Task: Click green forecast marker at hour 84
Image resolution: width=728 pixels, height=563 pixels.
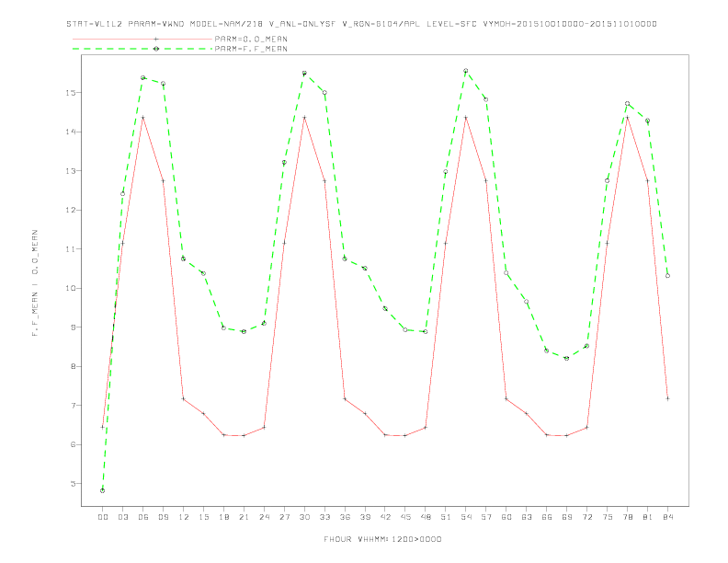Action: pos(667,276)
